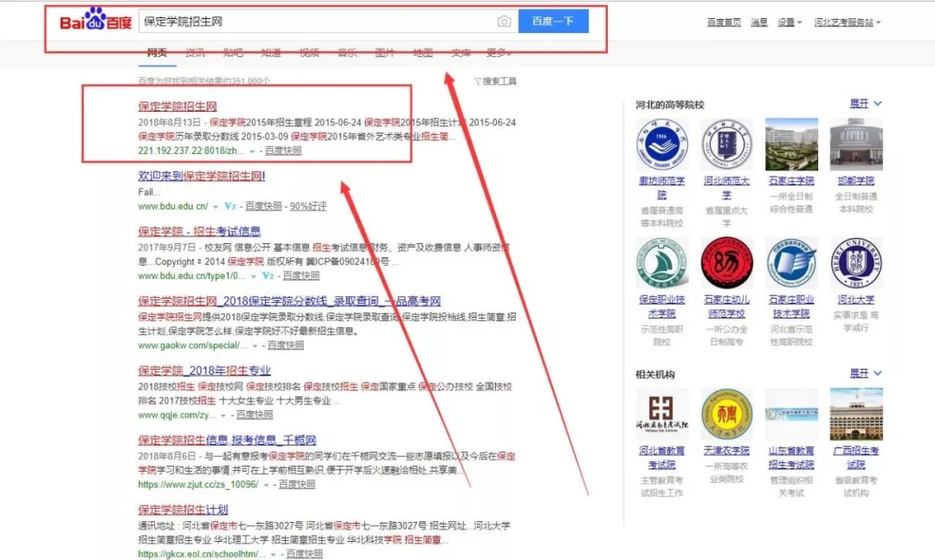
Task: Open the 河北省教育考试院 text link
Action: (x=662, y=457)
